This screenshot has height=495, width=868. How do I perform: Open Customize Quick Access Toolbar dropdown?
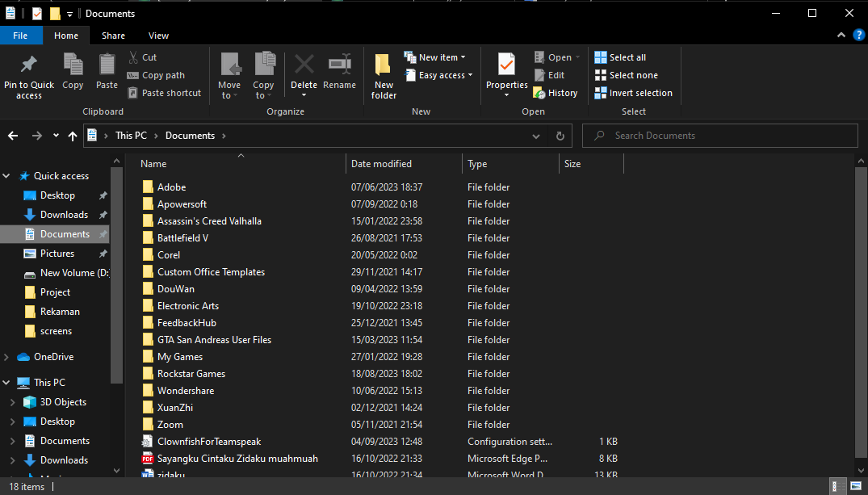69,14
